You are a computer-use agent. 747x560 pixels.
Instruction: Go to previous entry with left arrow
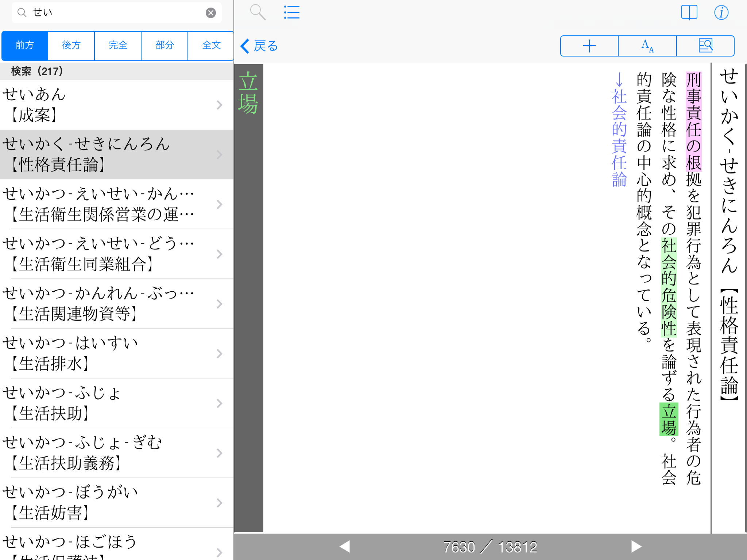[x=345, y=546]
